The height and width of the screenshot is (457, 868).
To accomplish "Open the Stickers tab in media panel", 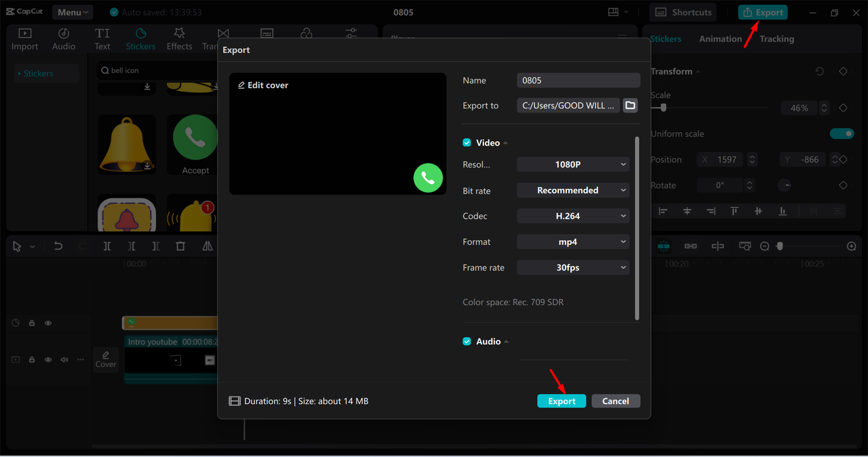I will [140, 39].
